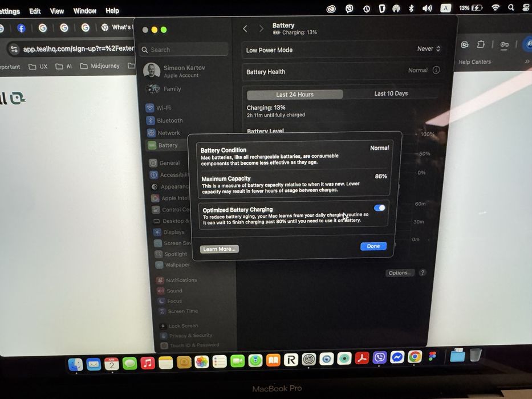532x399 pixels.
Task: Open Calendar from the Dock
Action: click(112, 364)
